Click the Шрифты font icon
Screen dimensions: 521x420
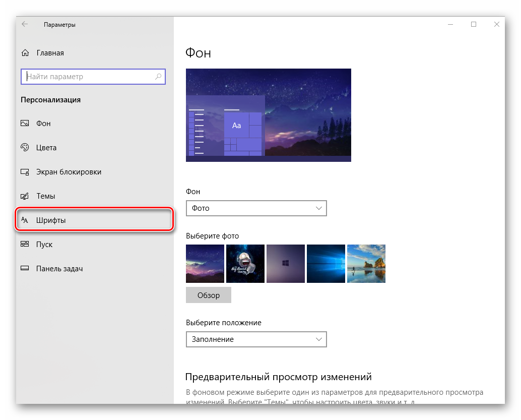click(25, 220)
